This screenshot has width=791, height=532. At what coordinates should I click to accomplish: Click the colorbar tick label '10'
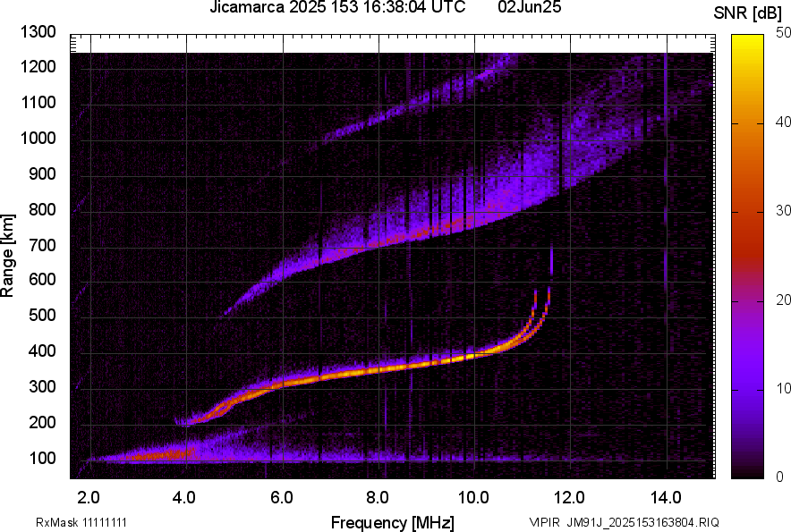coord(784,388)
